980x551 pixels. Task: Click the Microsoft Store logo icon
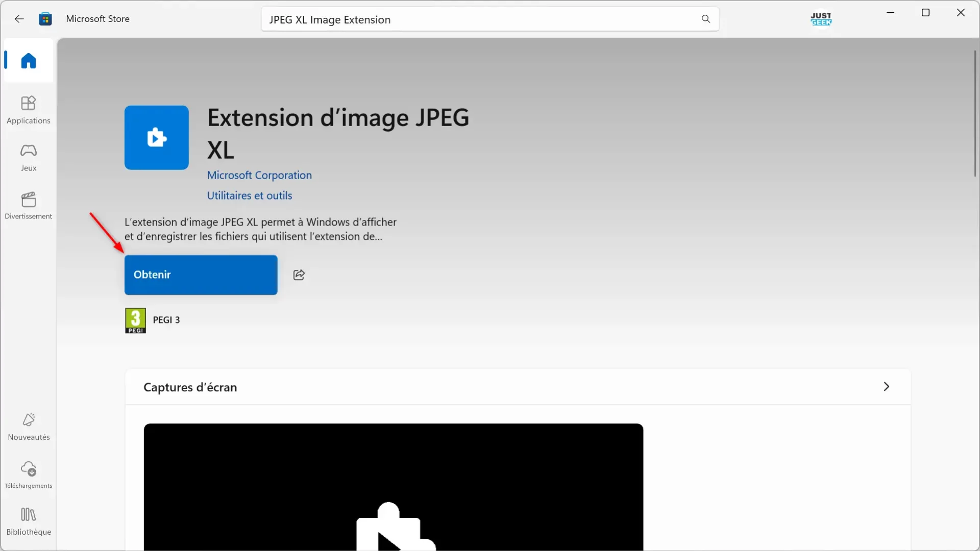pyautogui.click(x=45, y=19)
